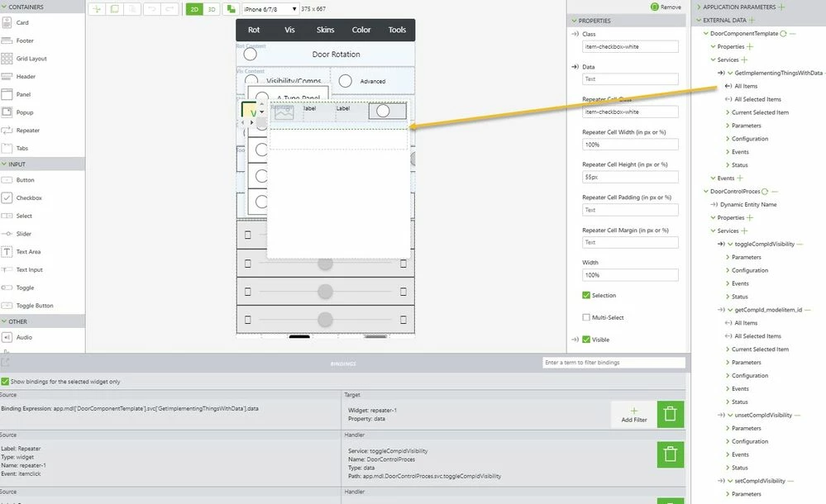Collapse the PROPERTIES section

(574, 21)
